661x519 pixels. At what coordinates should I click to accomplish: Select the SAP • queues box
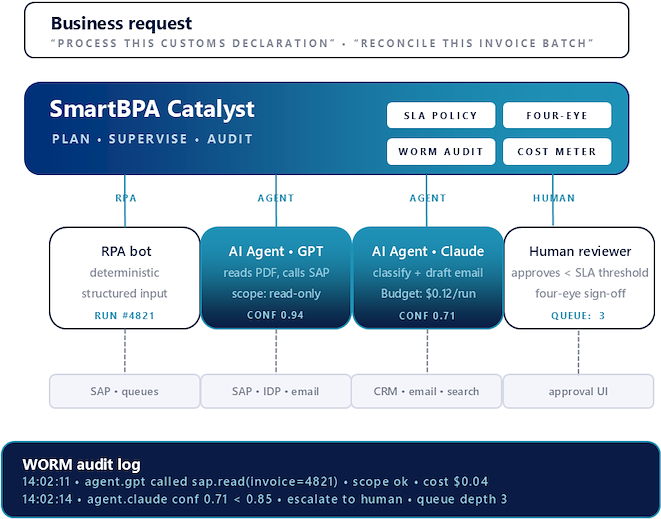tap(125, 391)
